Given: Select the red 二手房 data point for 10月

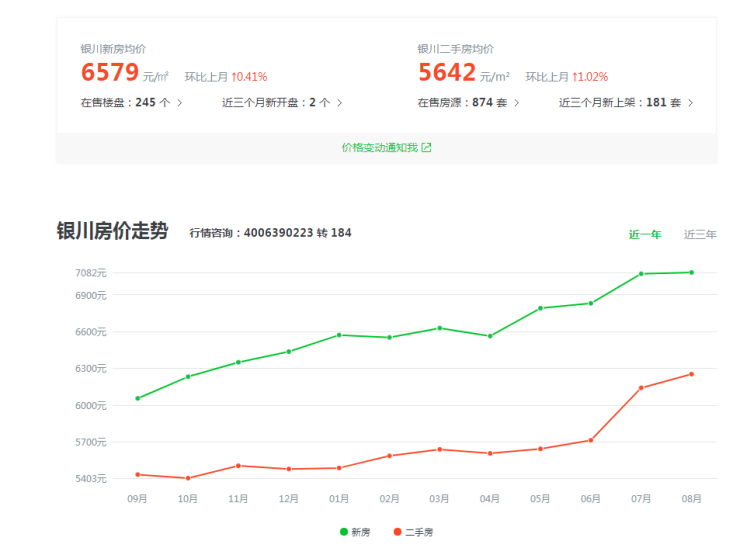Looking at the screenshot, I should 188,478.
